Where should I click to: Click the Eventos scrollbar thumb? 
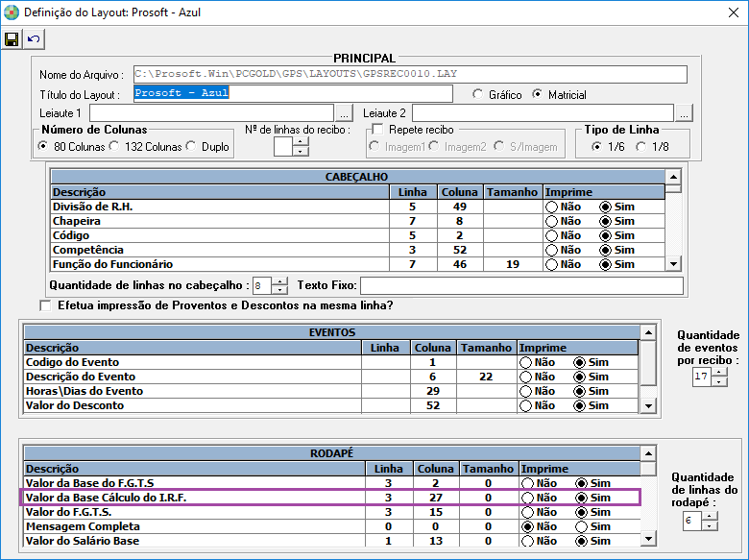click(648, 363)
